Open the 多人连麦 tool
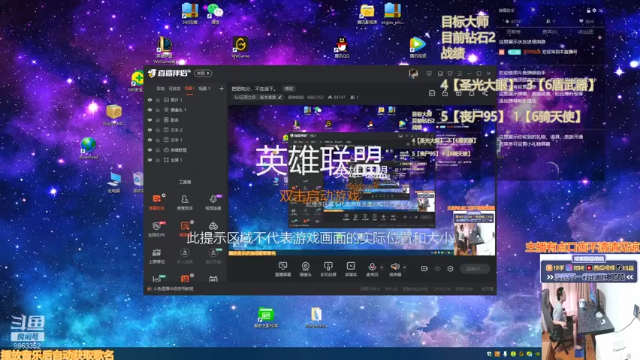Image resolution: width=640 pixels, height=360 pixels. point(184,256)
